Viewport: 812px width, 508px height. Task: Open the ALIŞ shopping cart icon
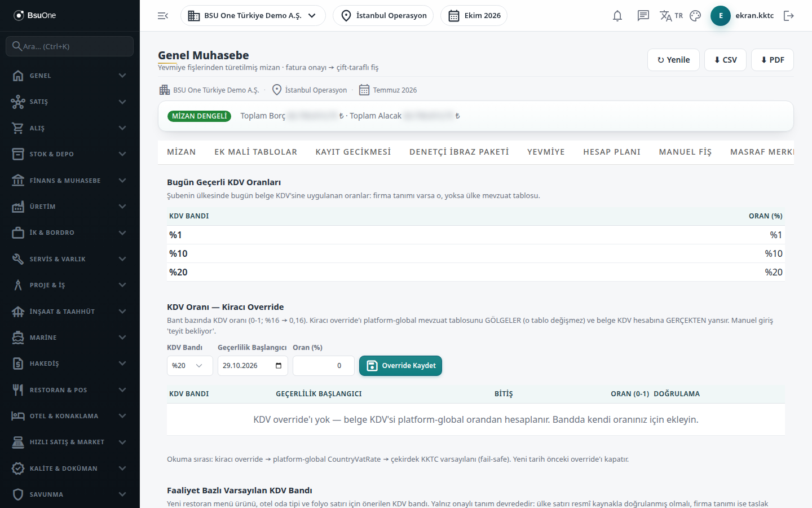point(18,128)
